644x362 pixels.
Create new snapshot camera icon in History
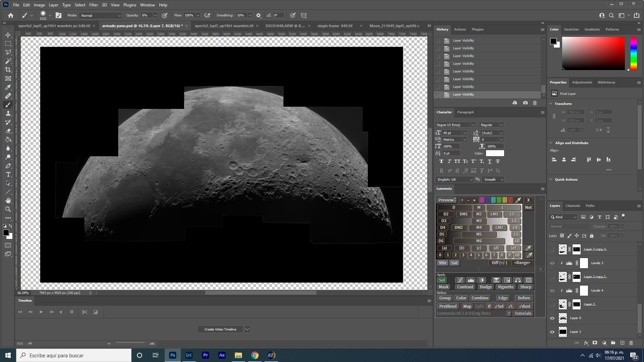point(525,103)
